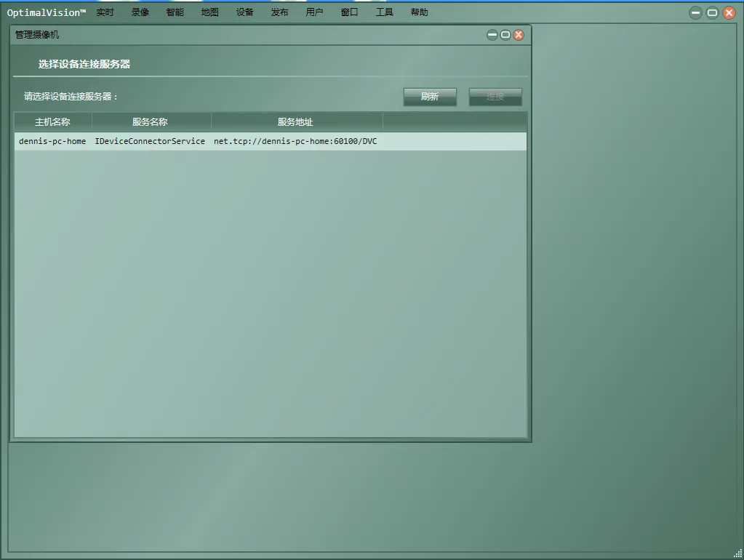Click the main window resize grip
The image size is (744, 560).
tap(738, 553)
